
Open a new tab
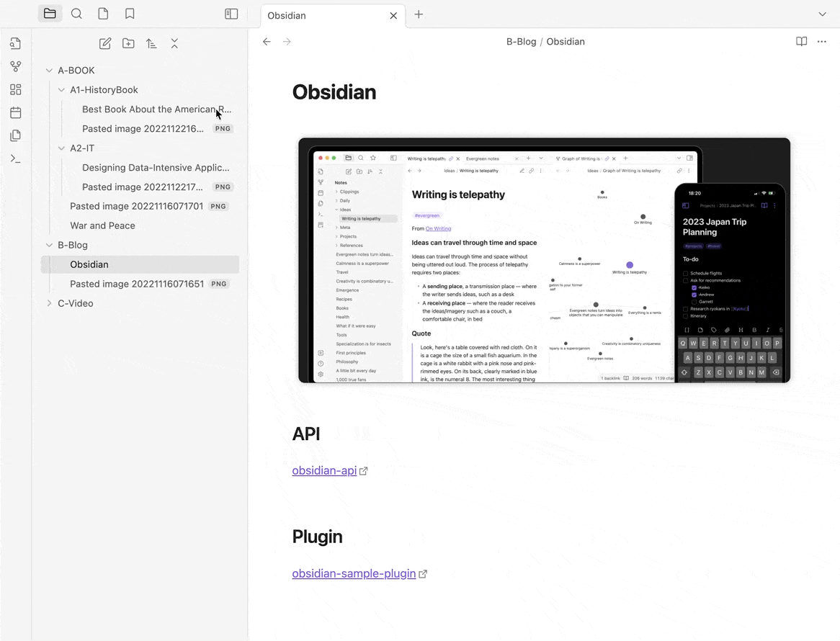tap(419, 14)
